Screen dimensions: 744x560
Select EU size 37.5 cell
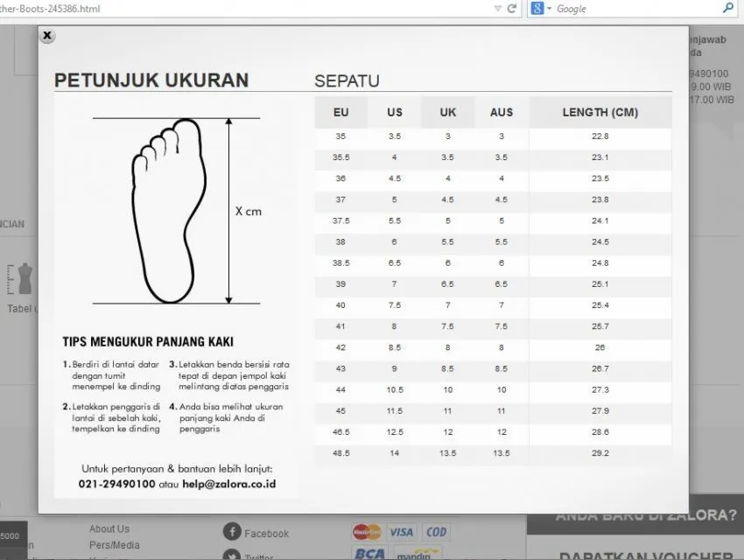340,221
